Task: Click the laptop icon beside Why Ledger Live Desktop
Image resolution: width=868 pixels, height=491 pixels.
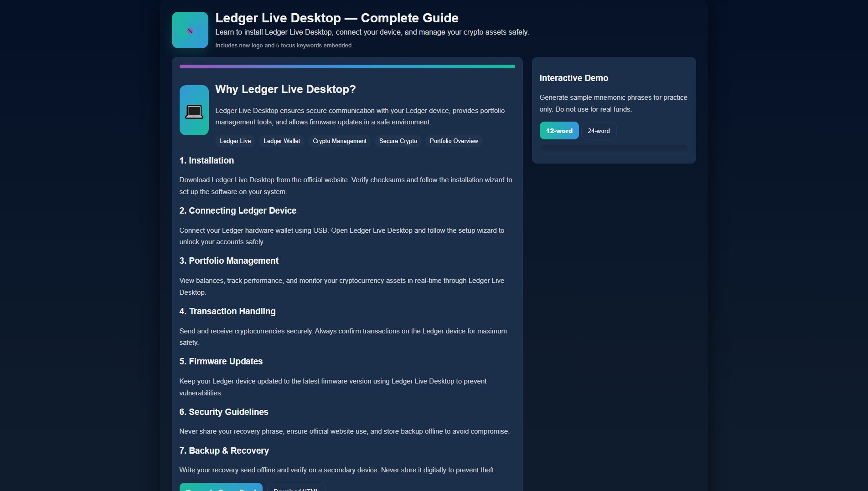Action: coord(194,110)
